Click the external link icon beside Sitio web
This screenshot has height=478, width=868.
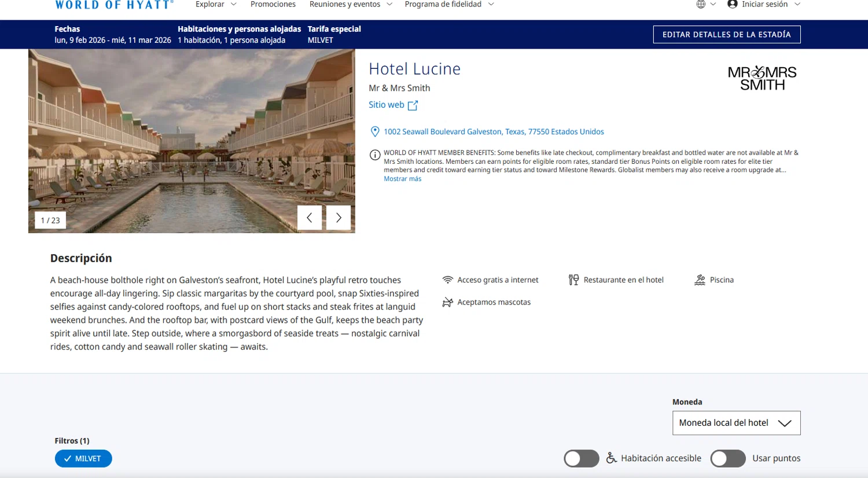tap(413, 105)
